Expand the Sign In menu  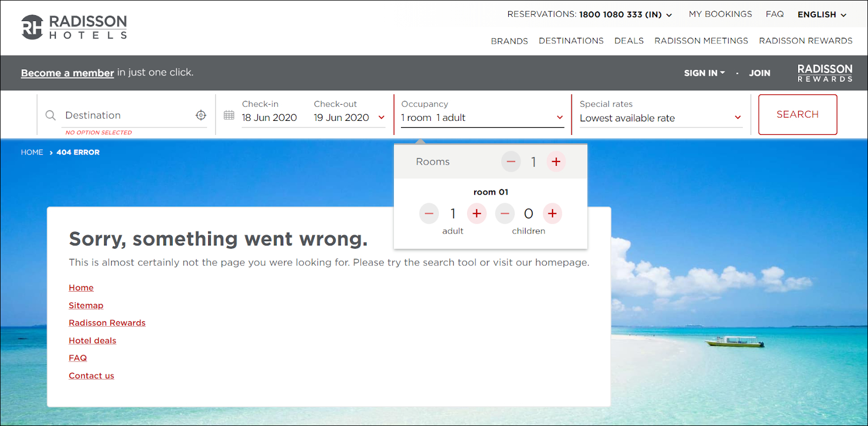pyautogui.click(x=704, y=73)
